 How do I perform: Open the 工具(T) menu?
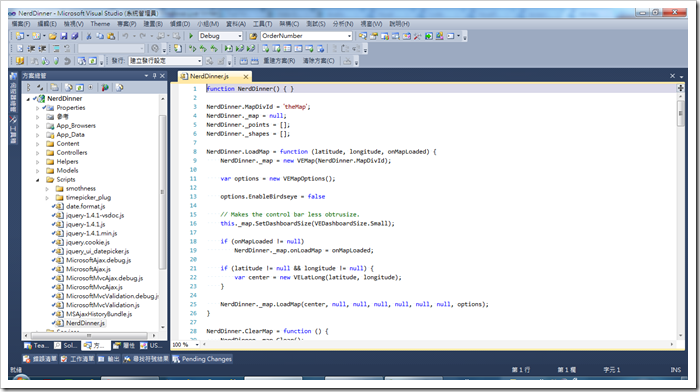click(262, 24)
